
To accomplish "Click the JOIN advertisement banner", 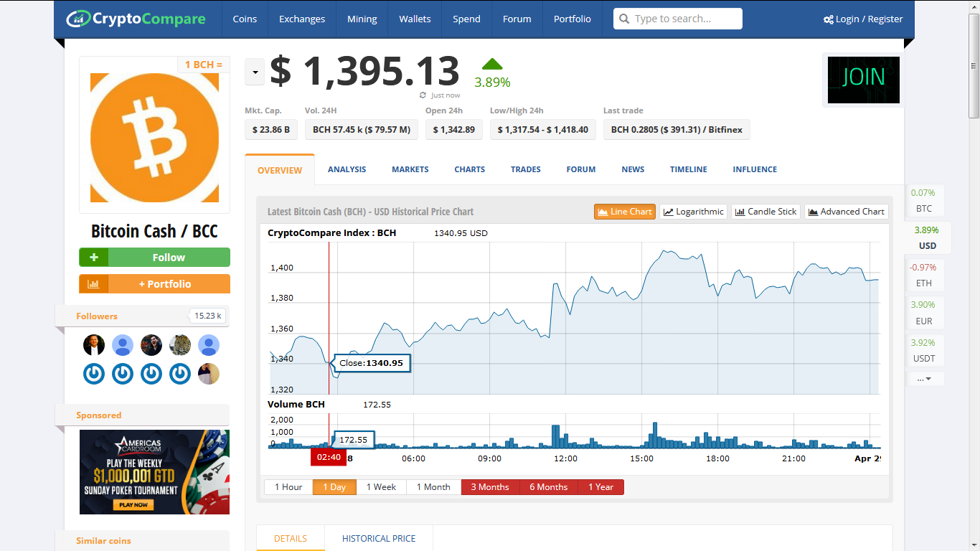I will (864, 80).
